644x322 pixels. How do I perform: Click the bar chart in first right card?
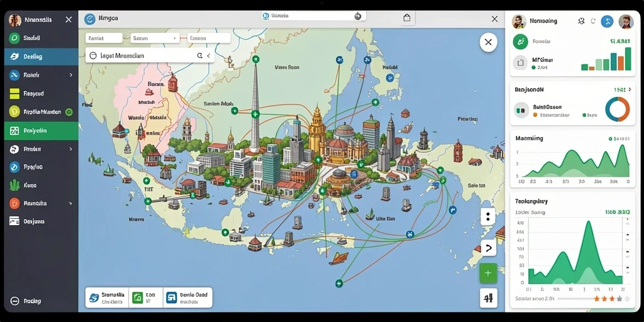pyautogui.click(x=606, y=59)
